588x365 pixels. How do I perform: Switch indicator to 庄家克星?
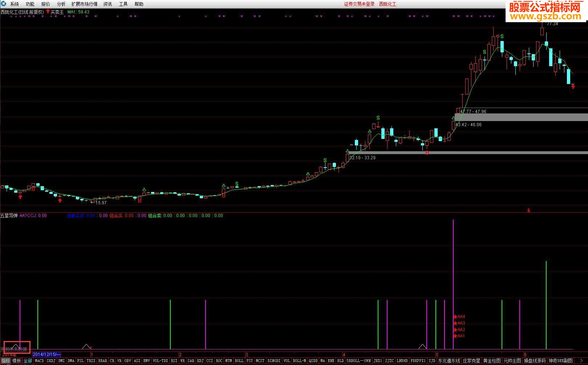click(471, 361)
